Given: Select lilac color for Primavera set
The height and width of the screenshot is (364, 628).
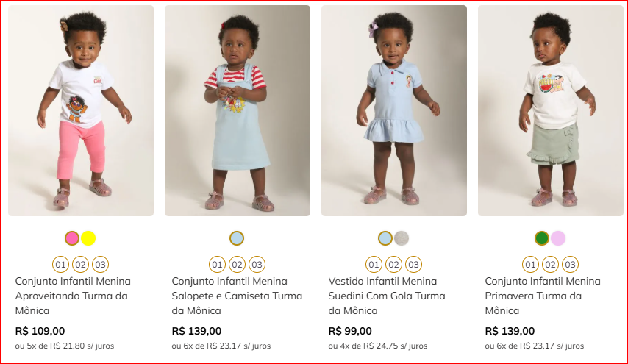Looking at the screenshot, I should [x=558, y=238].
